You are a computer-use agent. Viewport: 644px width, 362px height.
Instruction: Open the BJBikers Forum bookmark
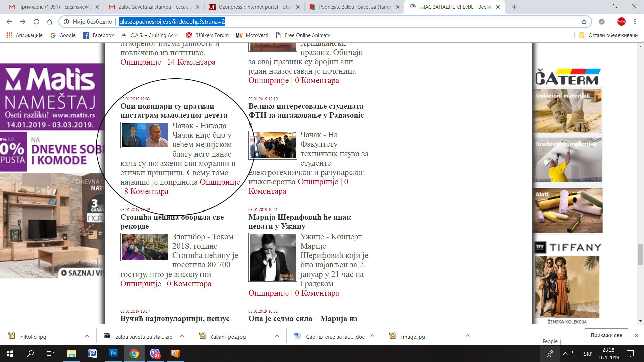(x=207, y=35)
